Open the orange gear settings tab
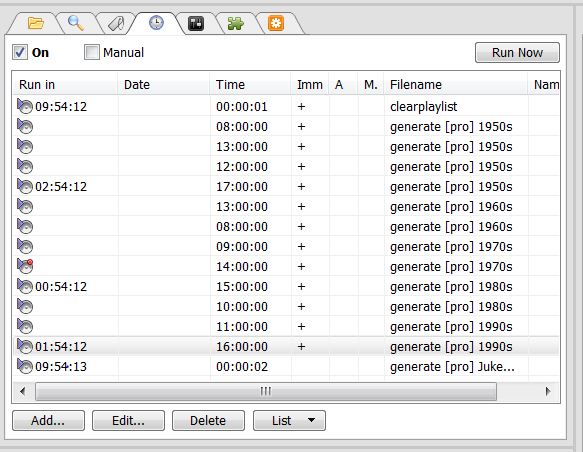The width and height of the screenshot is (583, 452). (x=276, y=23)
